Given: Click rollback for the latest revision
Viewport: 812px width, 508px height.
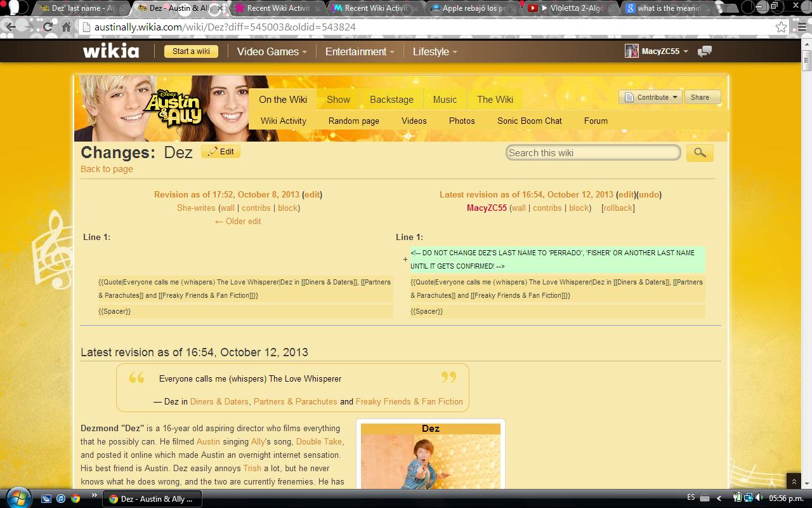Looking at the screenshot, I should coord(618,208).
